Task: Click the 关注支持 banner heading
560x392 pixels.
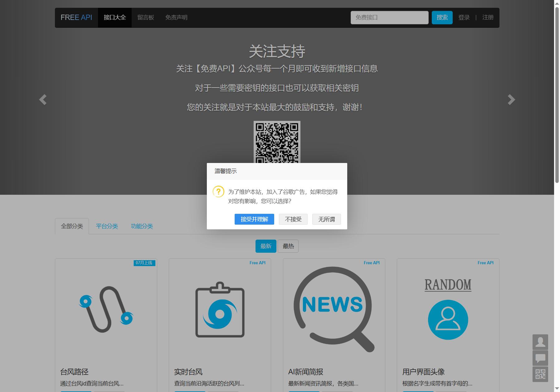Action: click(x=277, y=51)
